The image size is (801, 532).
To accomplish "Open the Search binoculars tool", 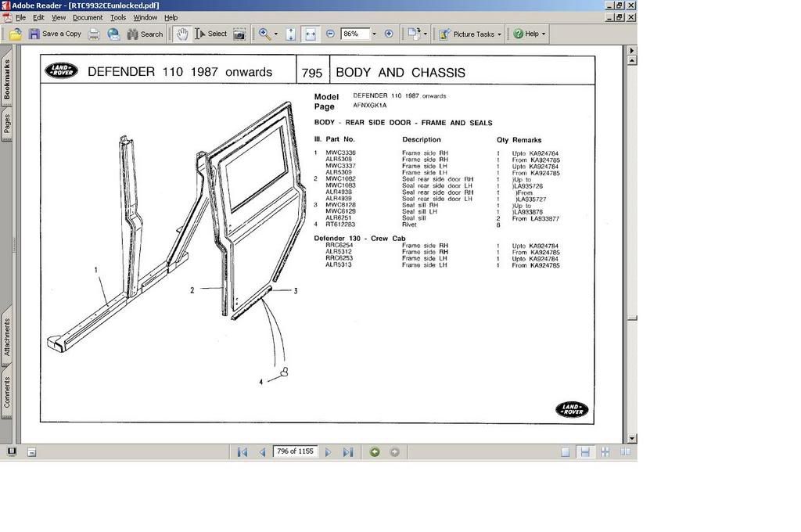I will coord(145,34).
